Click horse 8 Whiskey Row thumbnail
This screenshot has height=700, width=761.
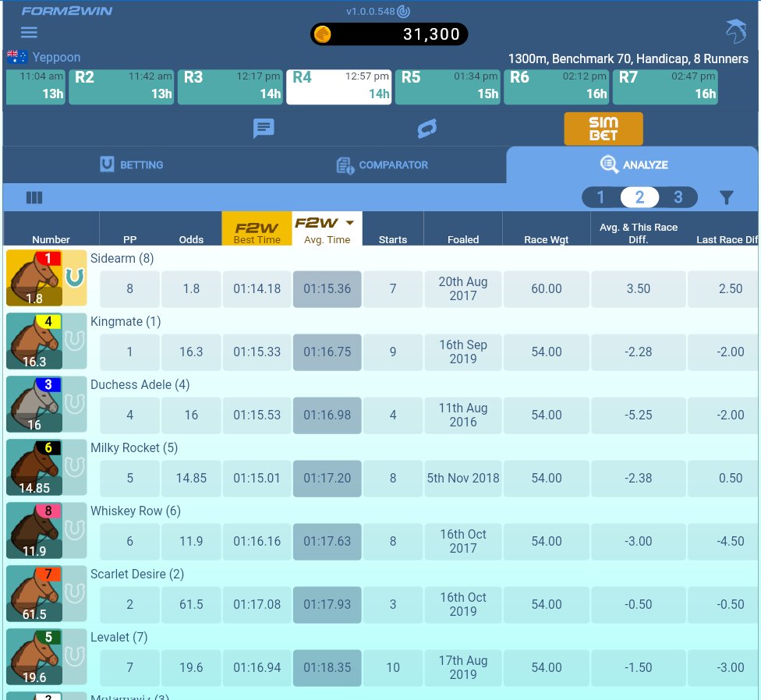pos(34,530)
